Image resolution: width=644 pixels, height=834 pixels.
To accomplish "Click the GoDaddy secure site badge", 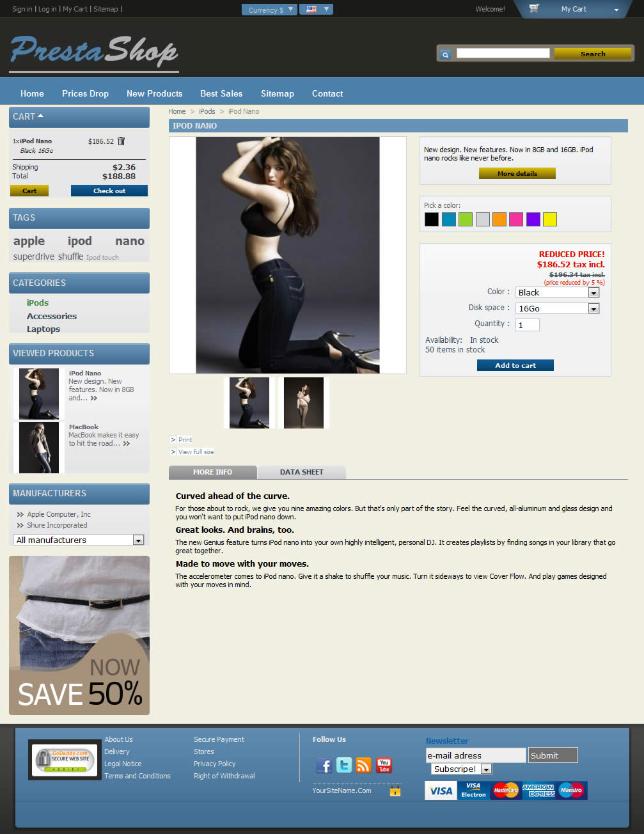I will [x=65, y=760].
